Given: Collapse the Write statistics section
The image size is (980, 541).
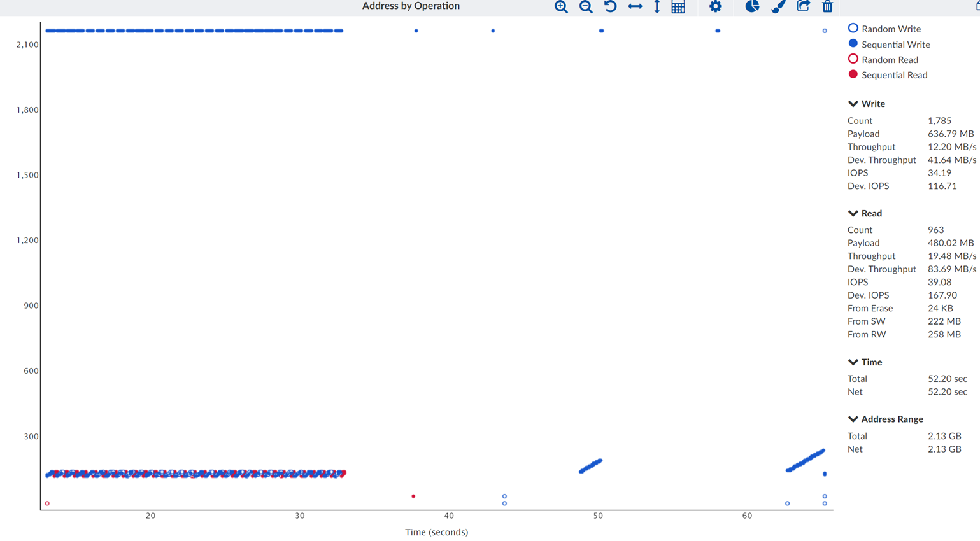Looking at the screenshot, I should pos(853,104).
